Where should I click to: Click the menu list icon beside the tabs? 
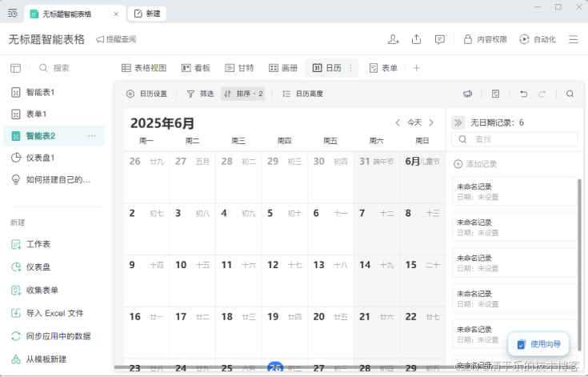click(12, 14)
